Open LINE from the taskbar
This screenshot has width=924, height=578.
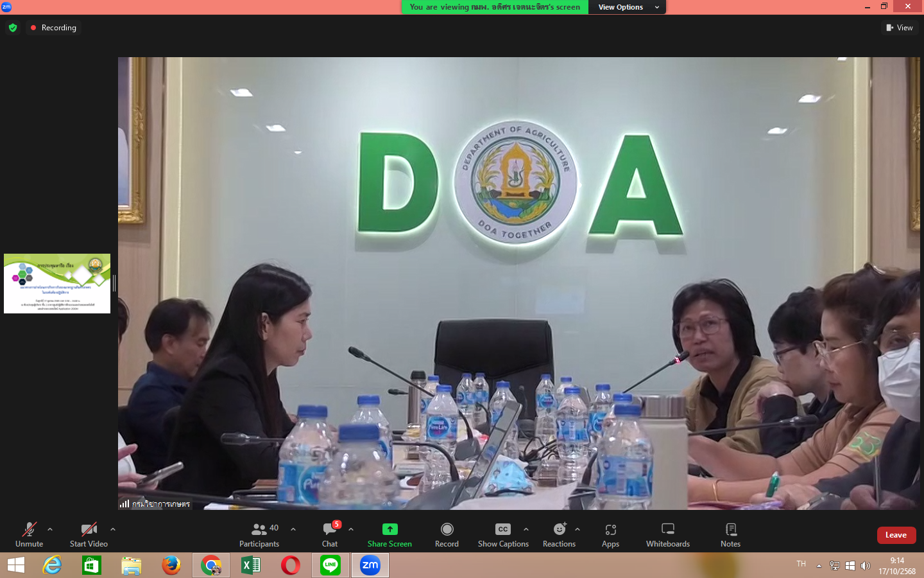tap(330, 565)
